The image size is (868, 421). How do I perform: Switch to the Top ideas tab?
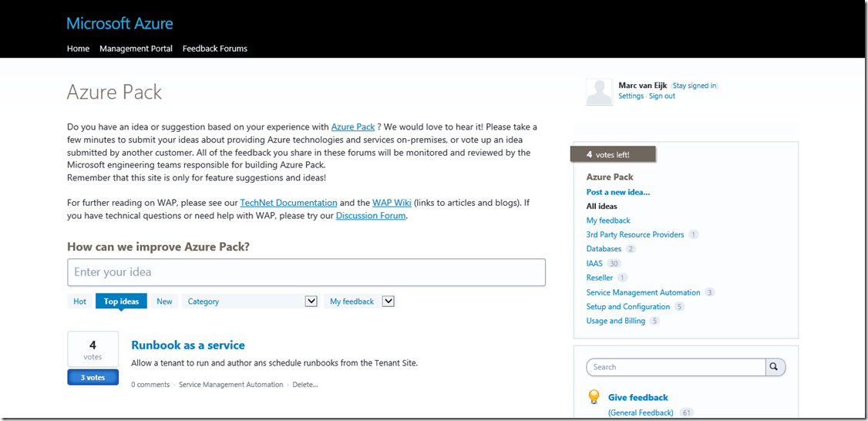121,301
